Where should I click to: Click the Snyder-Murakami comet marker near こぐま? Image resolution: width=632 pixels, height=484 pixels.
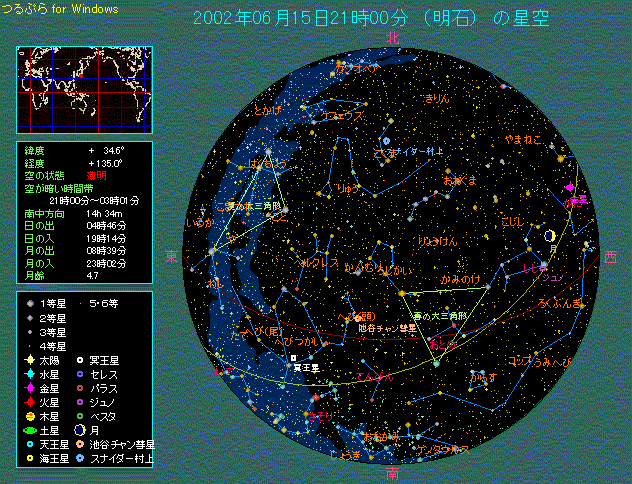[387, 141]
